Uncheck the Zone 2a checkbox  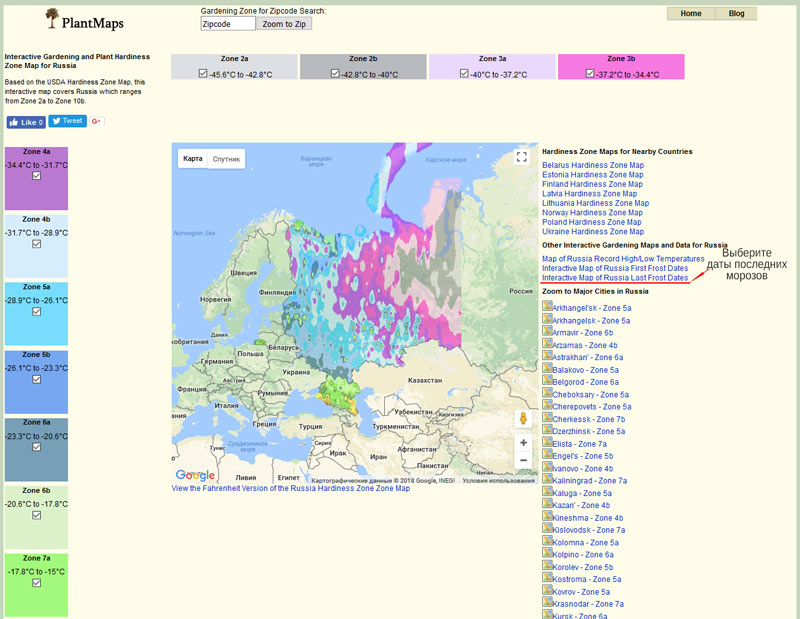203,73
